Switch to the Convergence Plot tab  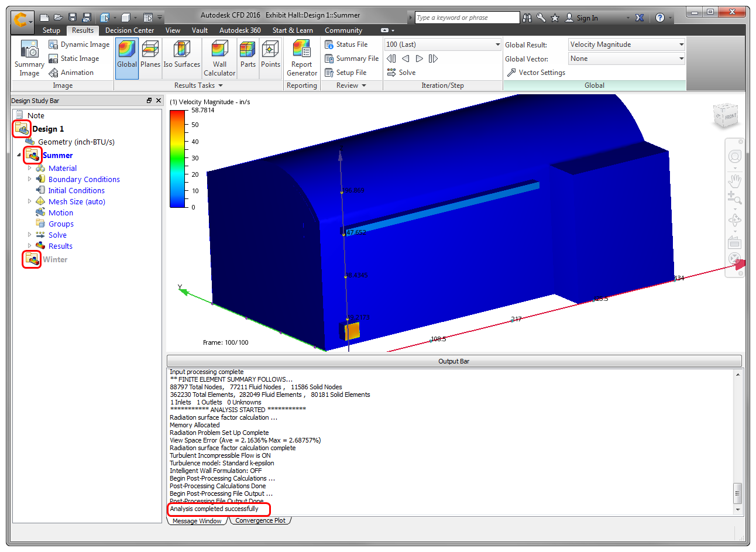pos(260,520)
